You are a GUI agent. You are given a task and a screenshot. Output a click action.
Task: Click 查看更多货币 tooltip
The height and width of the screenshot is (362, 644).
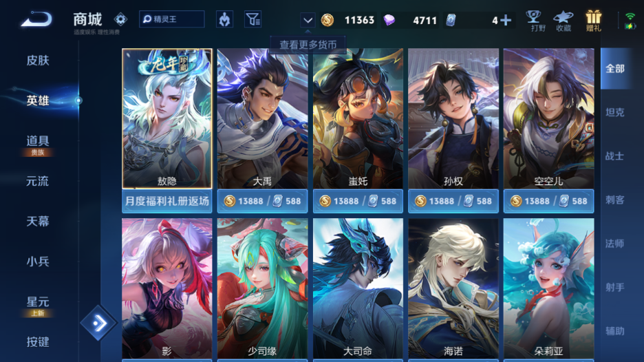click(x=308, y=44)
